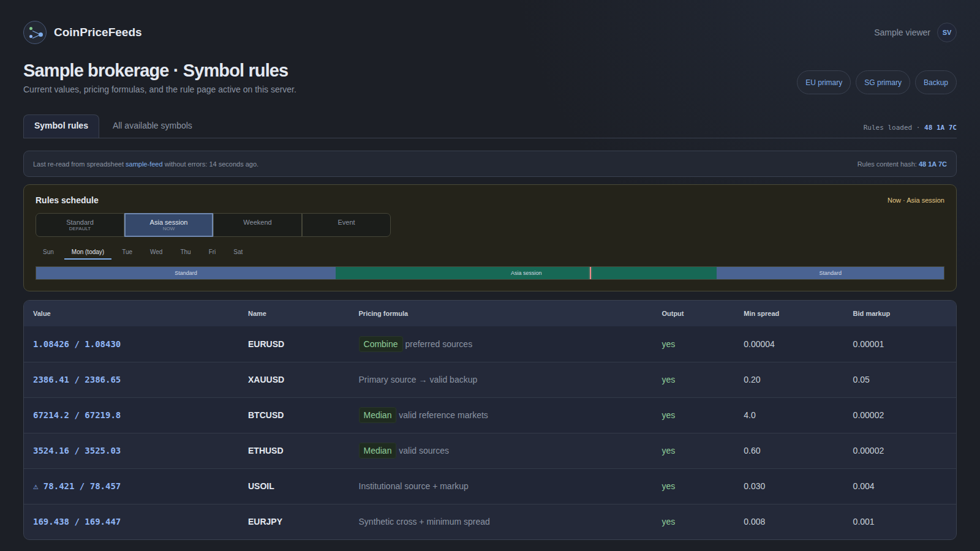The height and width of the screenshot is (551, 980).
Task: Click the Pricing formula column header
Action: click(383, 313)
